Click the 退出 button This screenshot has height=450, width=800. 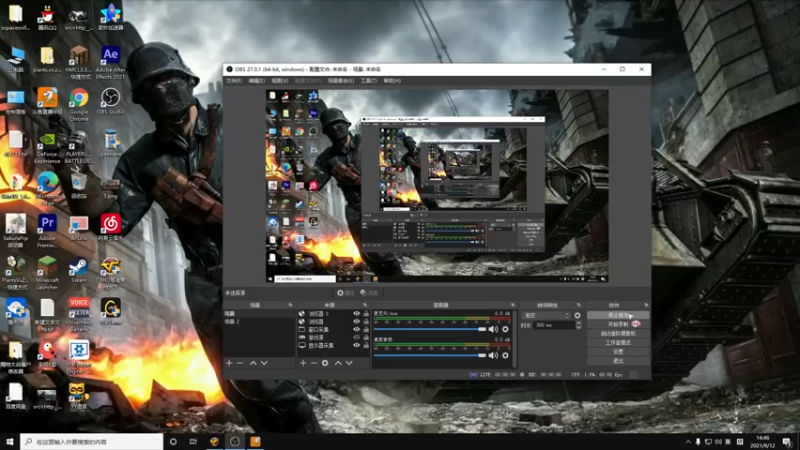pos(618,361)
